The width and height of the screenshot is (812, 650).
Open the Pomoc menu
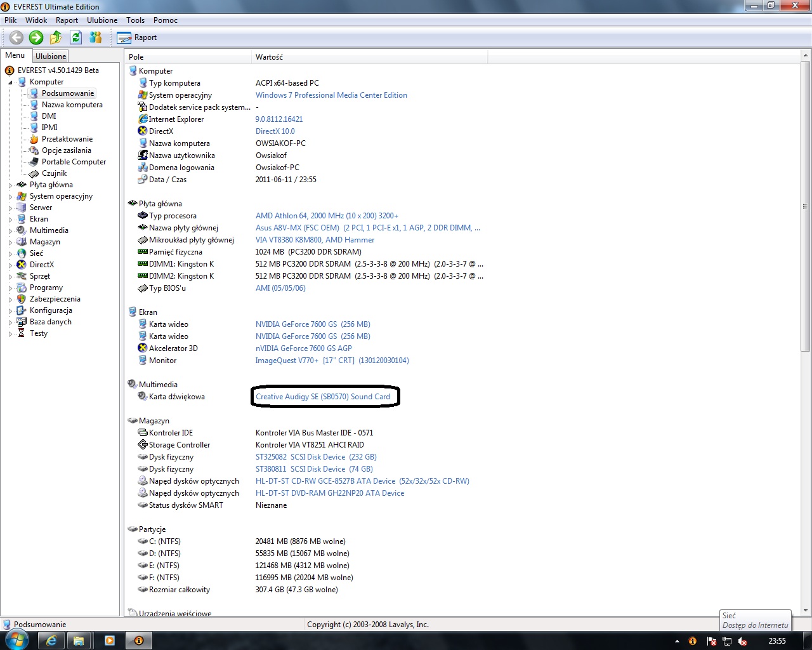(x=166, y=20)
